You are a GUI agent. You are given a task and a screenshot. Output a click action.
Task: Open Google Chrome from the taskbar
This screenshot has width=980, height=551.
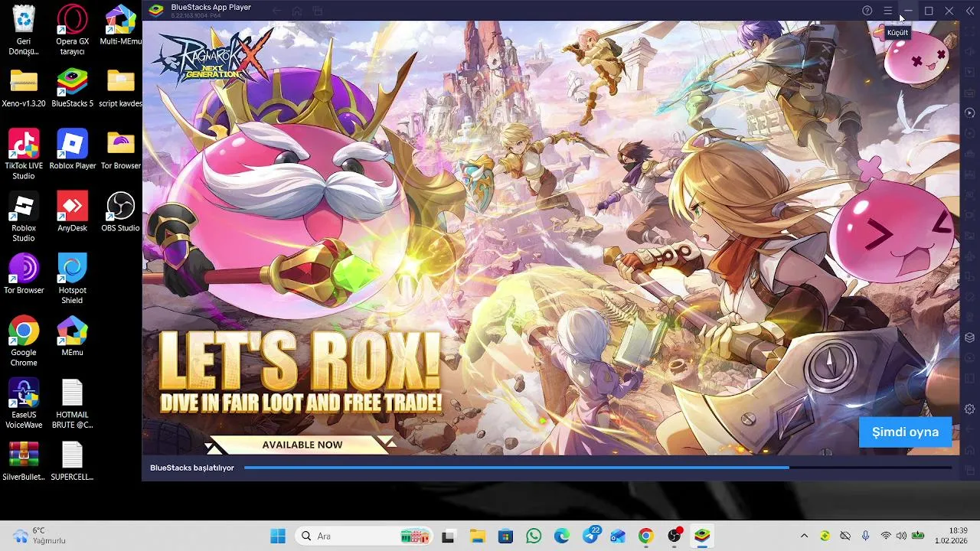point(646,536)
